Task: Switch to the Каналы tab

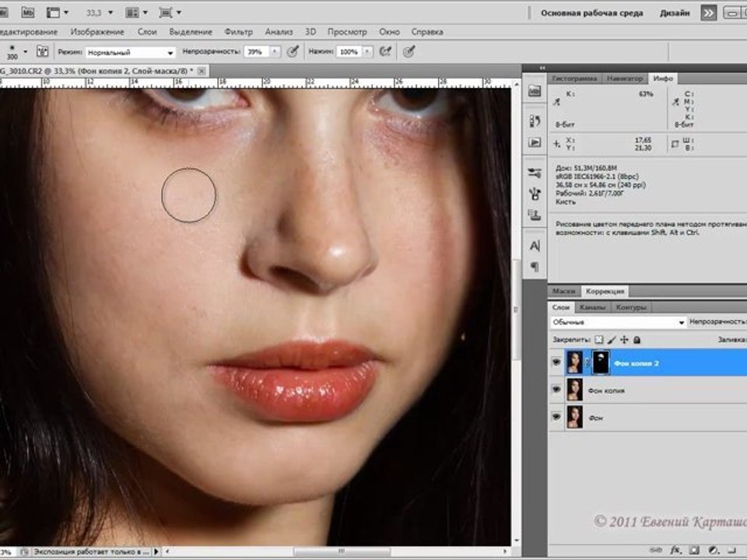Action: (x=593, y=307)
